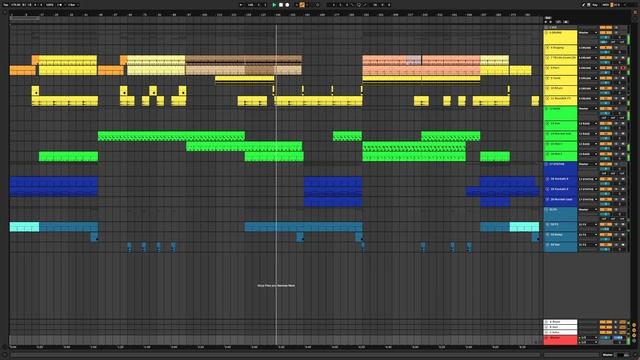This screenshot has height=360, width=640.
Task: Open track 24 output routing dropdown
Action: click(x=588, y=245)
